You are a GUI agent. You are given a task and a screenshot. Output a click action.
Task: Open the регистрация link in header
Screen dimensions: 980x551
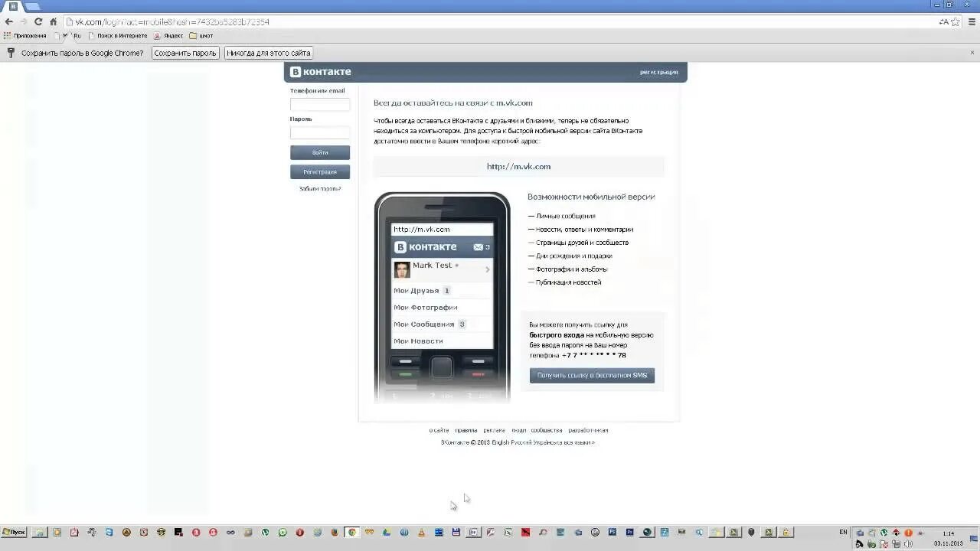click(659, 72)
